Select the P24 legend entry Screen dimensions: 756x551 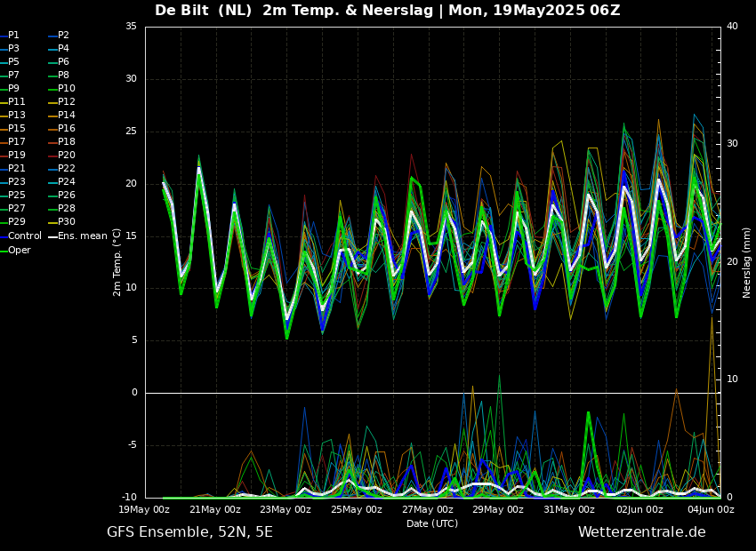[66, 182]
